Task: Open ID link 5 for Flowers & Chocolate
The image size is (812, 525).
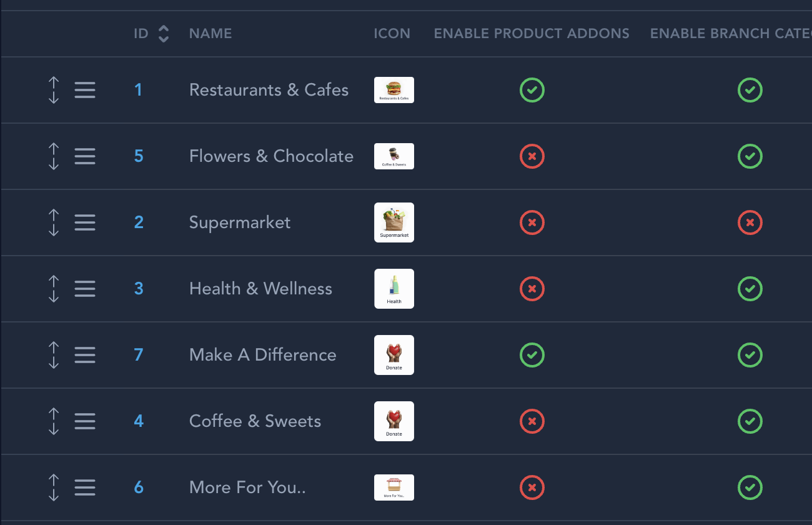Action: point(139,156)
